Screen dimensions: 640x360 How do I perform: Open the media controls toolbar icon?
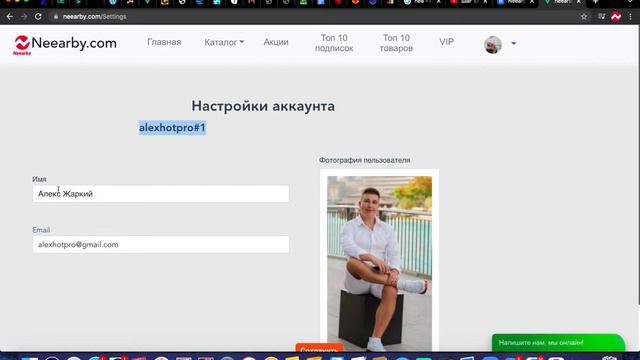point(602,17)
